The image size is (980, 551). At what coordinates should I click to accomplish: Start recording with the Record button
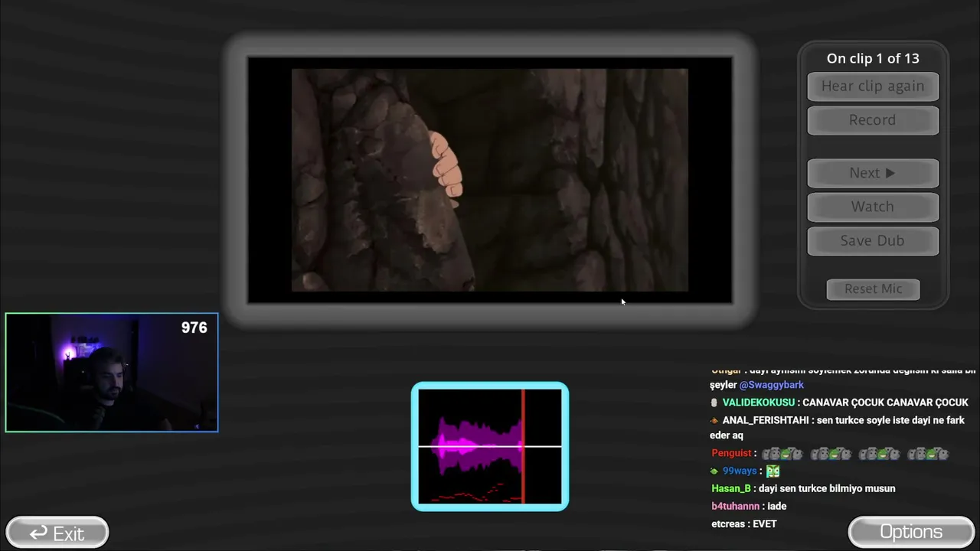click(873, 120)
